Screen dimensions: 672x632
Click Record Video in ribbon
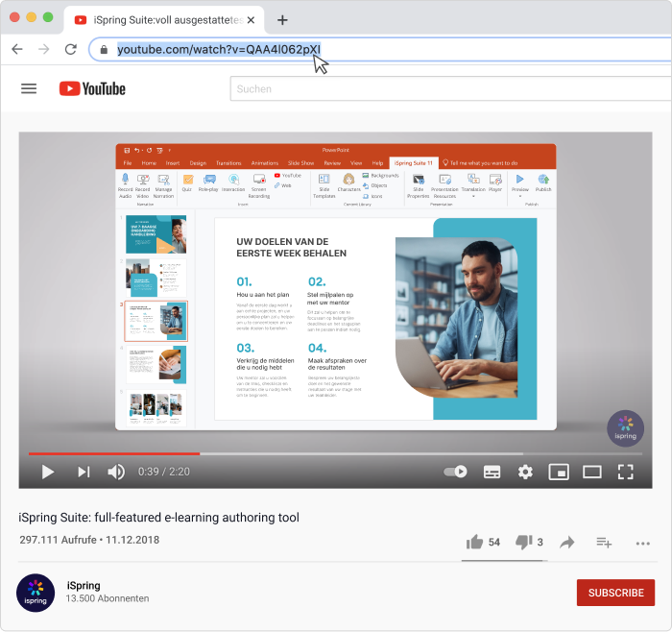tap(143, 185)
